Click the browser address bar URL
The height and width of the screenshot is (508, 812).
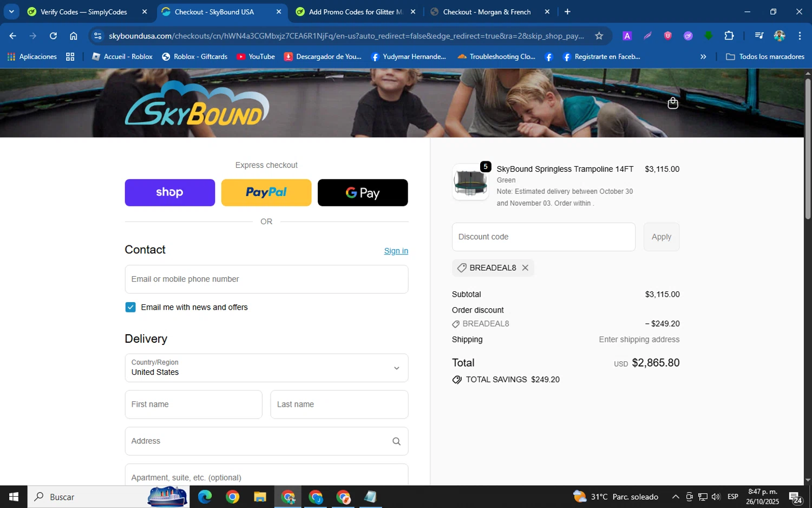(346, 36)
